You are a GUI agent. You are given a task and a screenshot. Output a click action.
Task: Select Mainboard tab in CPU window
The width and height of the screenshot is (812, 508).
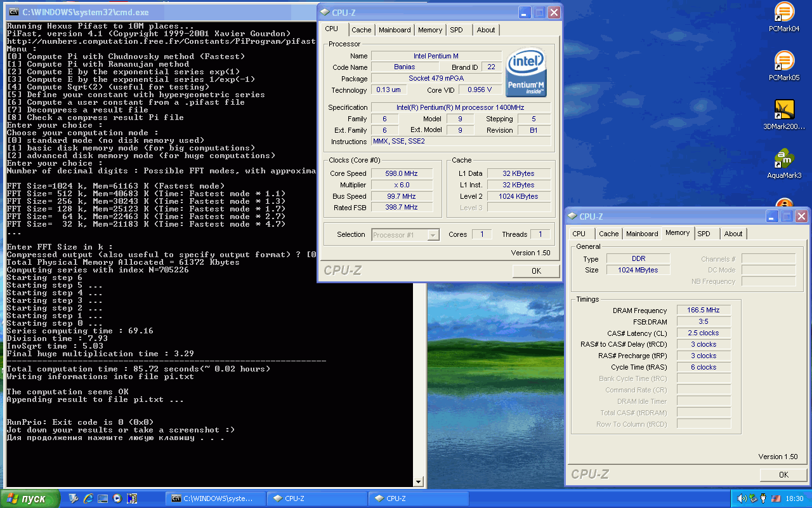pyautogui.click(x=395, y=30)
